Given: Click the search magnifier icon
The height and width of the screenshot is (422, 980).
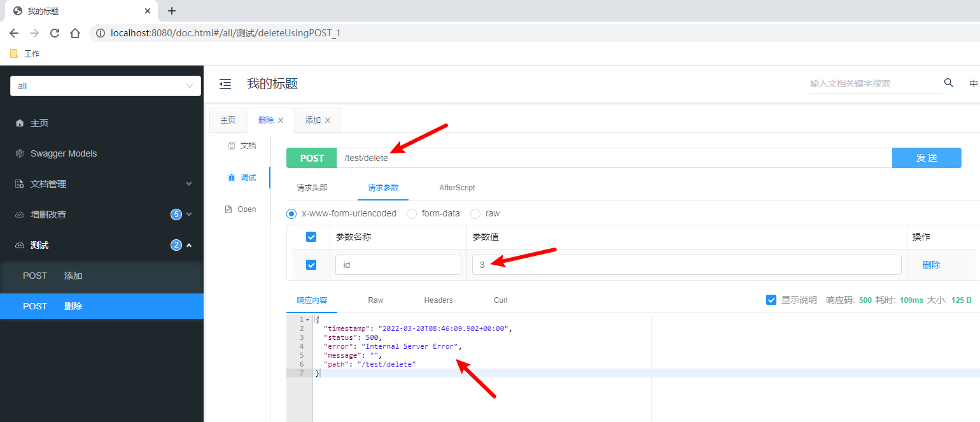Looking at the screenshot, I should (949, 83).
